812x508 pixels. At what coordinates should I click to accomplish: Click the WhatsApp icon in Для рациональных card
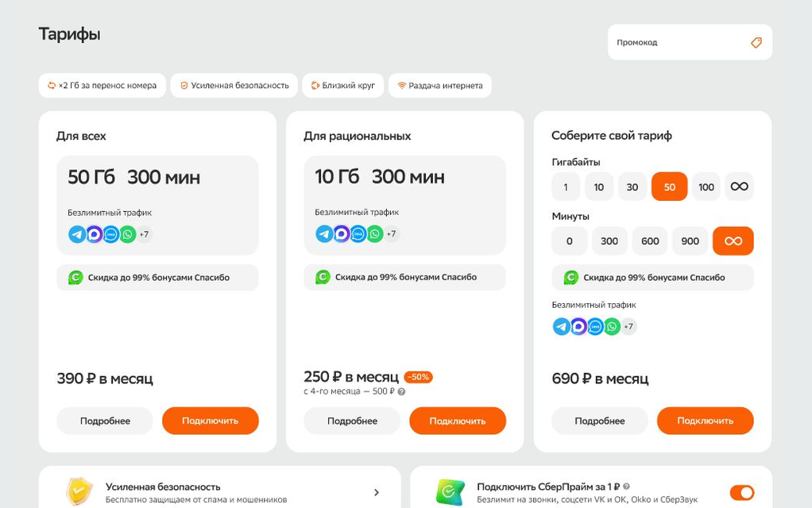(x=375, y=234)
